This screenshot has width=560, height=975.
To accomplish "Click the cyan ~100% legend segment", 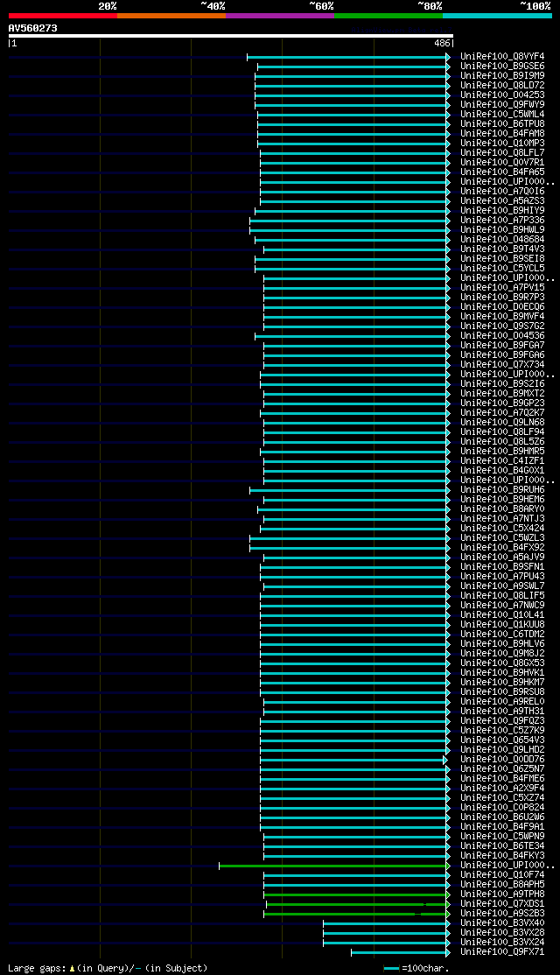I will pyautogui.click(x=497, y=16).
